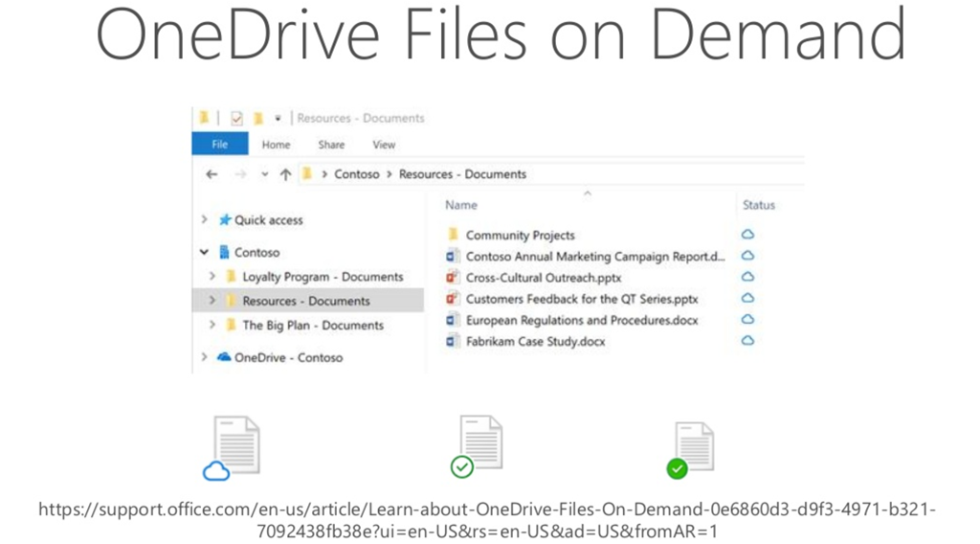Image resolution: width=980 pixels, height=544 pixels.
Task: Select Customers Feedback for the QT Series.pptx
Action: click(582, 299)
